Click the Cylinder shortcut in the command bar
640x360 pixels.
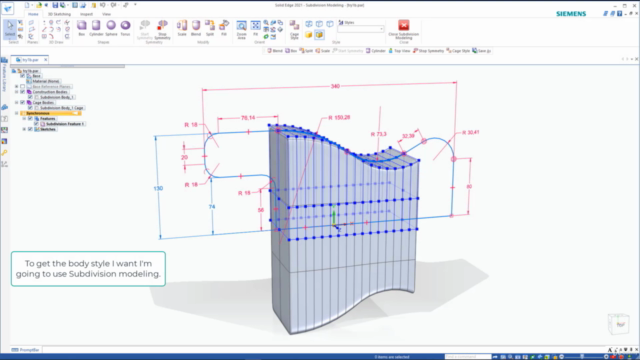click(x=376, y=51)
